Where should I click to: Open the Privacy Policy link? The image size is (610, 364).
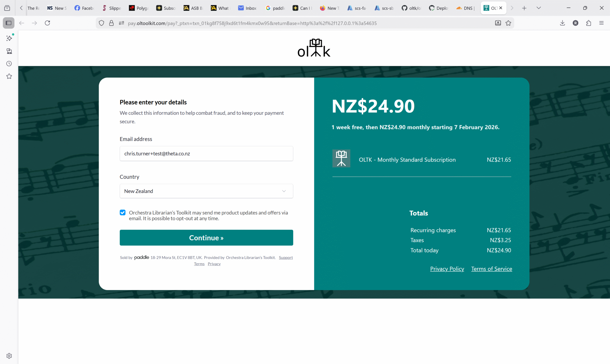tap(447, 269)
